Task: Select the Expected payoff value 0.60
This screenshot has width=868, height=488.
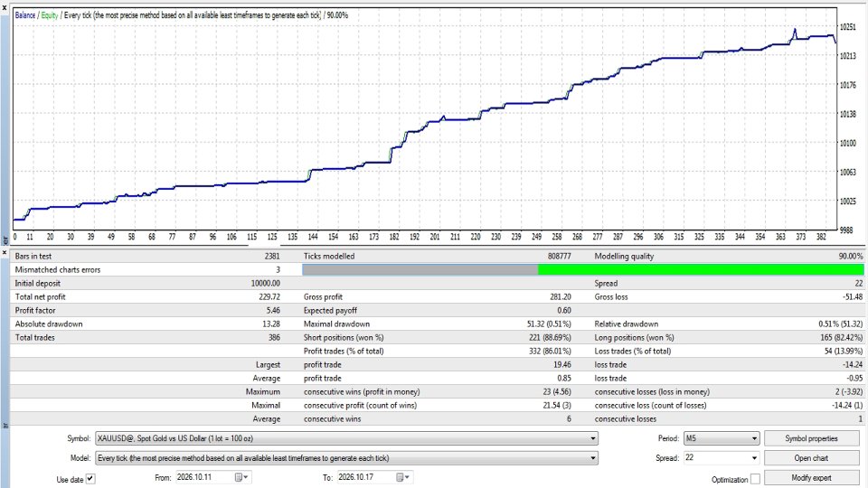Action: 564,310
